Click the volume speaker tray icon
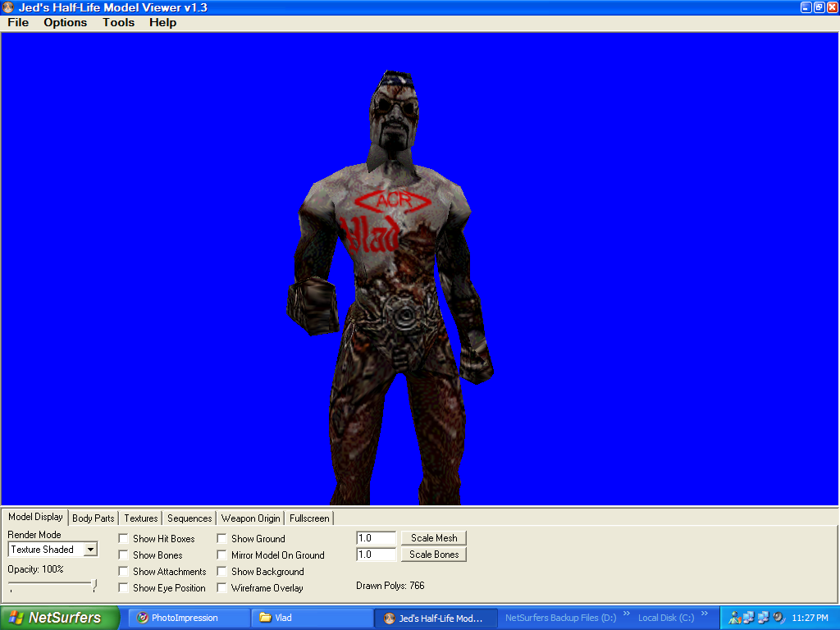The image size is (840, 630). 779,618
